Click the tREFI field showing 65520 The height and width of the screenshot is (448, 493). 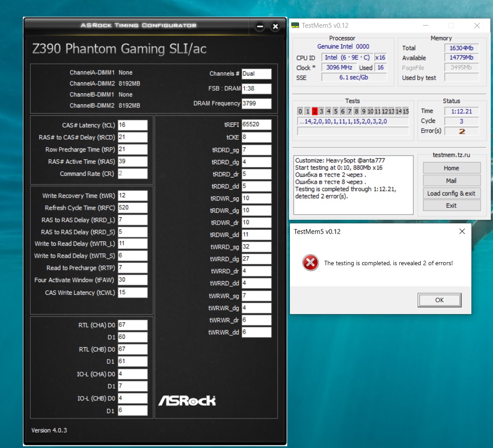tap(256, 124)
